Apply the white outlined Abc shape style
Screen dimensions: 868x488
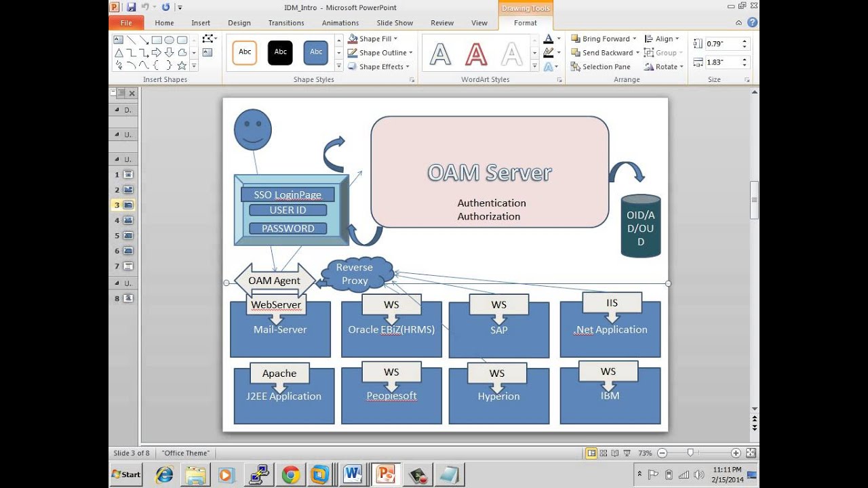pos(245,52)
